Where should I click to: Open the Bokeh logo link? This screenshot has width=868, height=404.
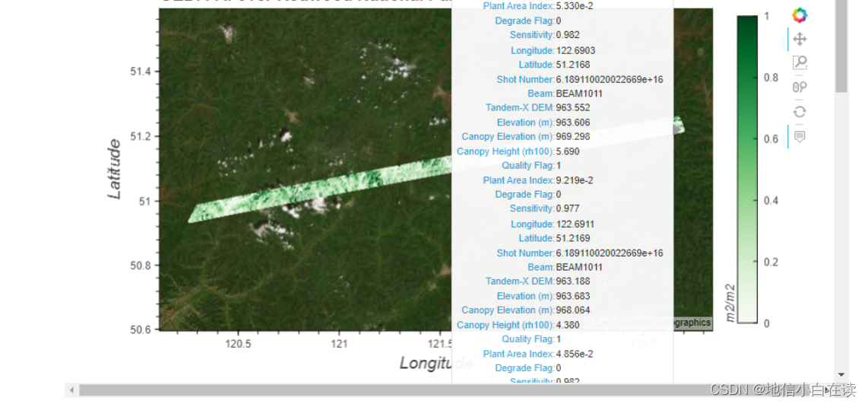[800, 15]
